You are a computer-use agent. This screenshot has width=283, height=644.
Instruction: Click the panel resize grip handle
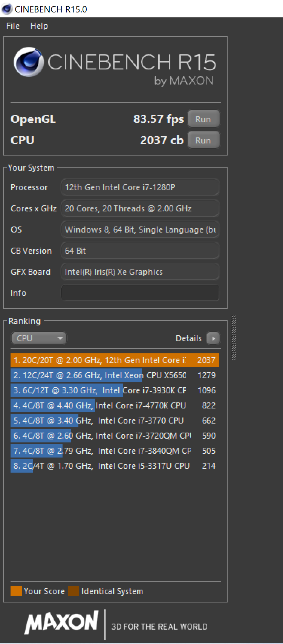point(234,338)
